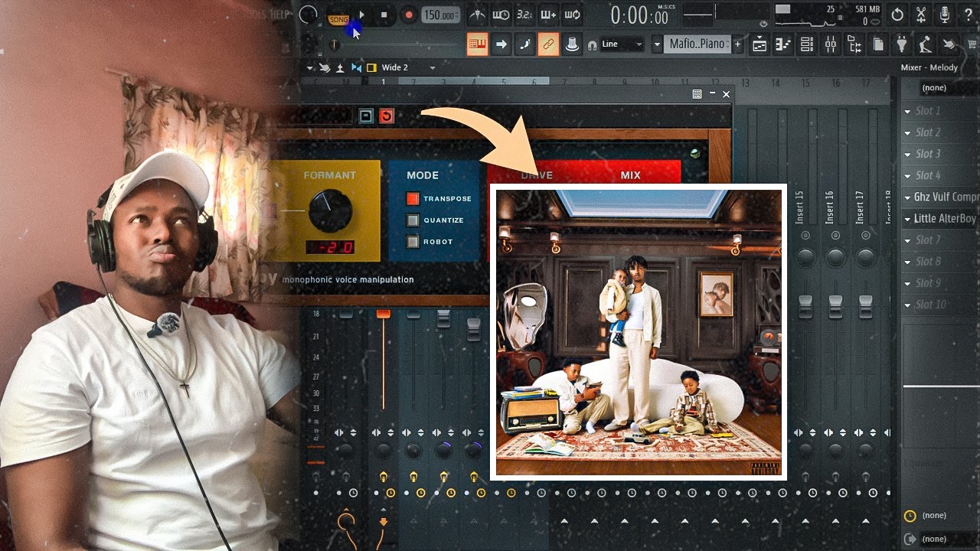Screen dimensions: 980x551
Task: Toggle blend recording overdub icon
Action: tap(548, 15)
